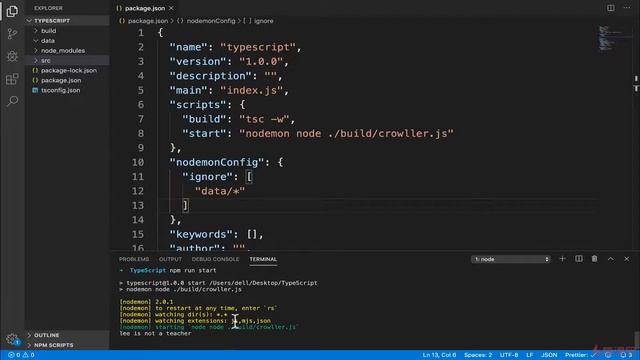The width and height of the screenshot is (640, 360).
Task: Click the Prettier status bar item
Action: pos(580,355)
